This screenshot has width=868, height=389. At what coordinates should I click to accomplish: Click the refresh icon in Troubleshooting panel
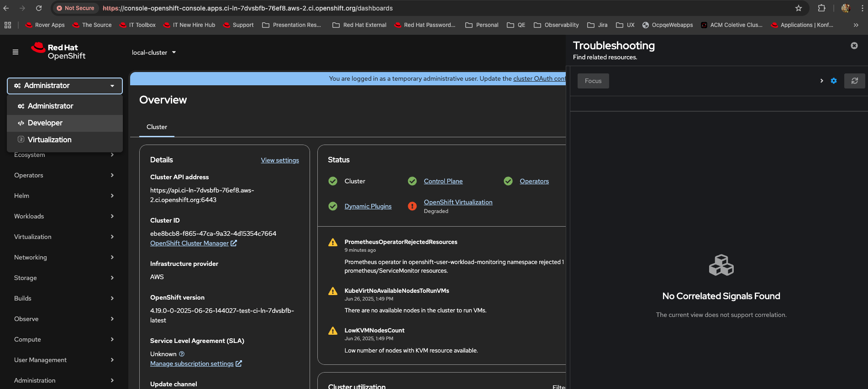(x=854, y=81)
